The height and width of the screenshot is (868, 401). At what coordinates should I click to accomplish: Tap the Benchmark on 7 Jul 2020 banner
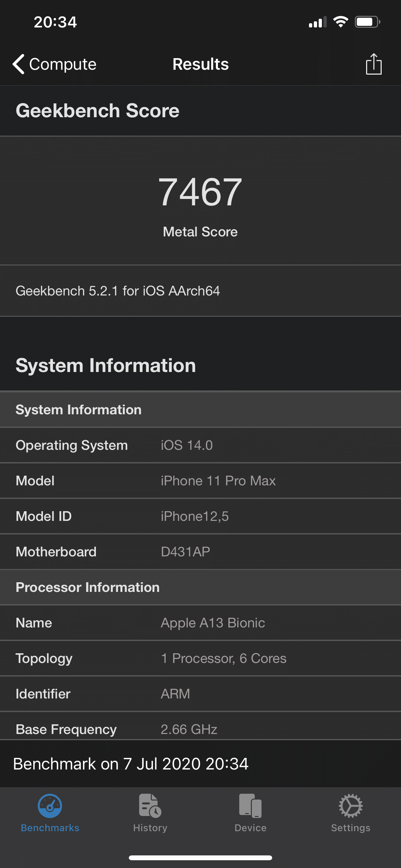(x=200, y=764)
